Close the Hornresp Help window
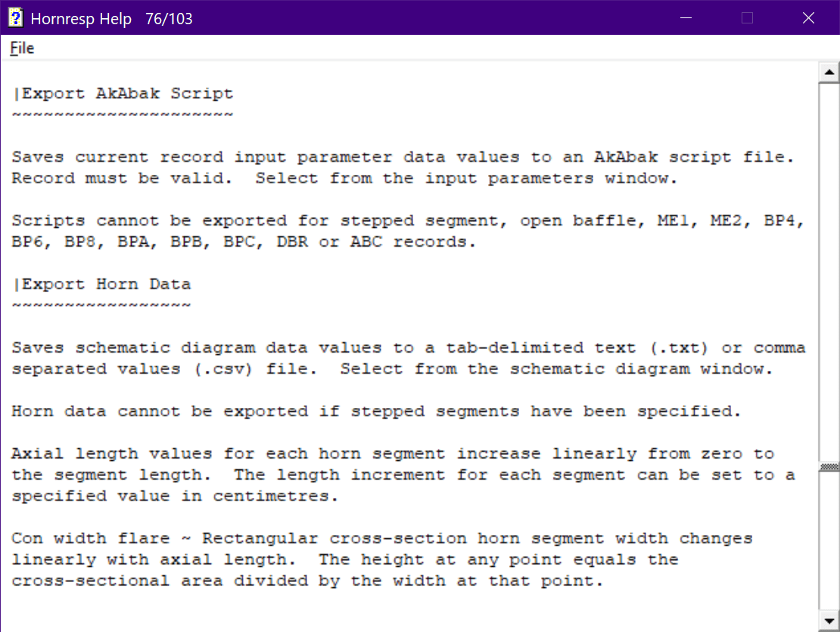The image size is (840, 632). [x=808, y=18]
